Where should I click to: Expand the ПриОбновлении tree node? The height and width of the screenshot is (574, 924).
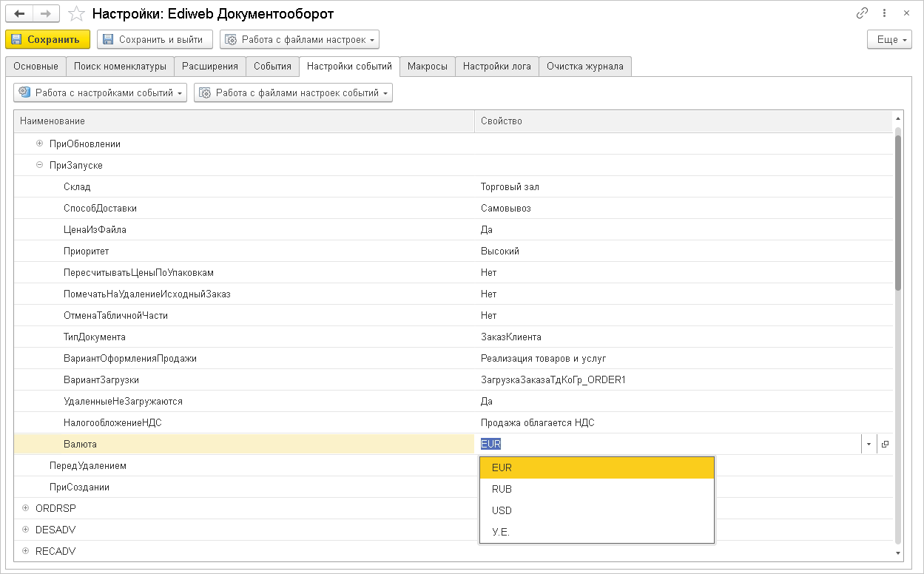(x=40, y=143)
